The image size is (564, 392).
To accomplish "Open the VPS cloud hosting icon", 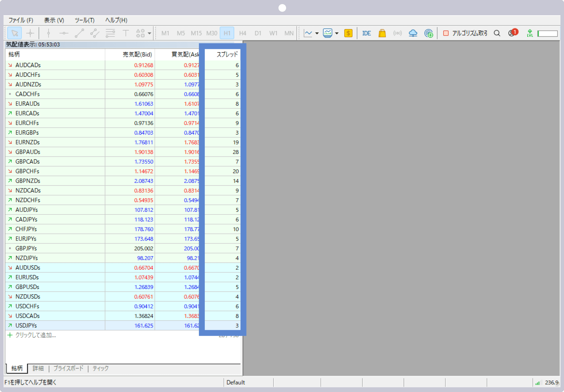I will click(x=413, y=33).
